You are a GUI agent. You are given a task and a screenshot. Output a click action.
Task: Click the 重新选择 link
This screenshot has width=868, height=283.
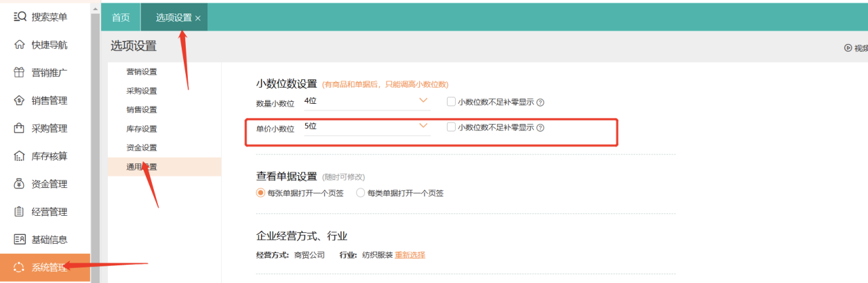410,255
